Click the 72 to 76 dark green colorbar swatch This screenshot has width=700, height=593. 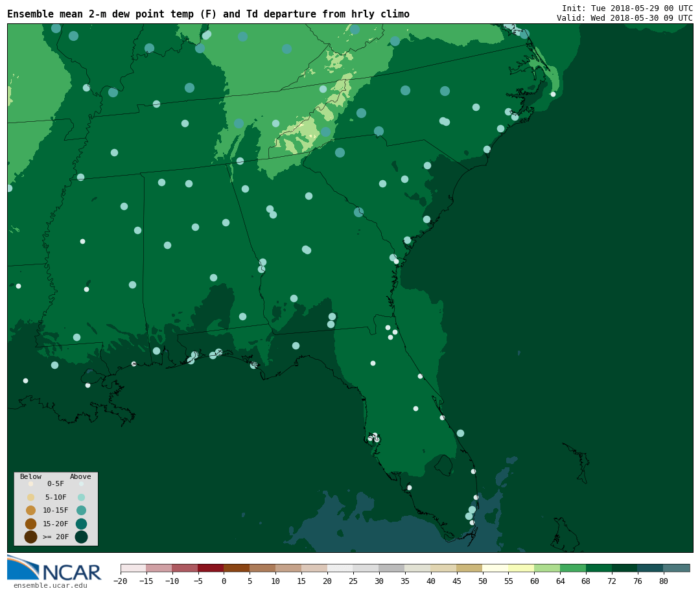tap(624, 568)
